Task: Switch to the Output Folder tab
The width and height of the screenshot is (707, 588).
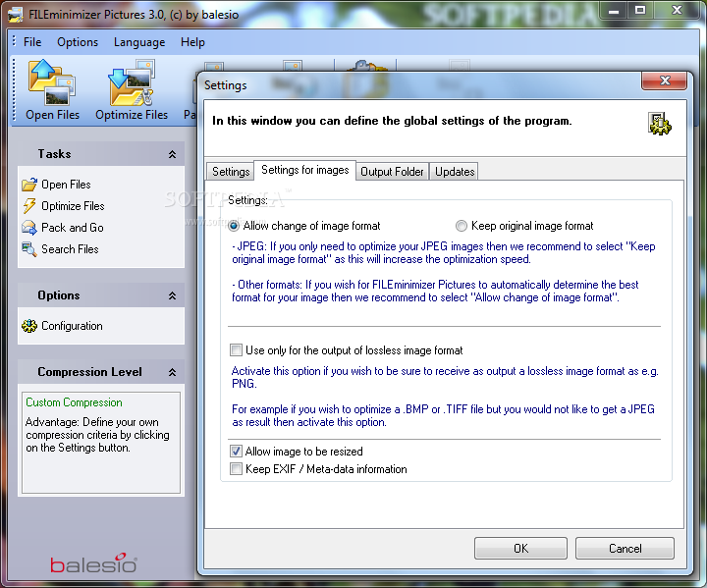Action: coord(392,172)
